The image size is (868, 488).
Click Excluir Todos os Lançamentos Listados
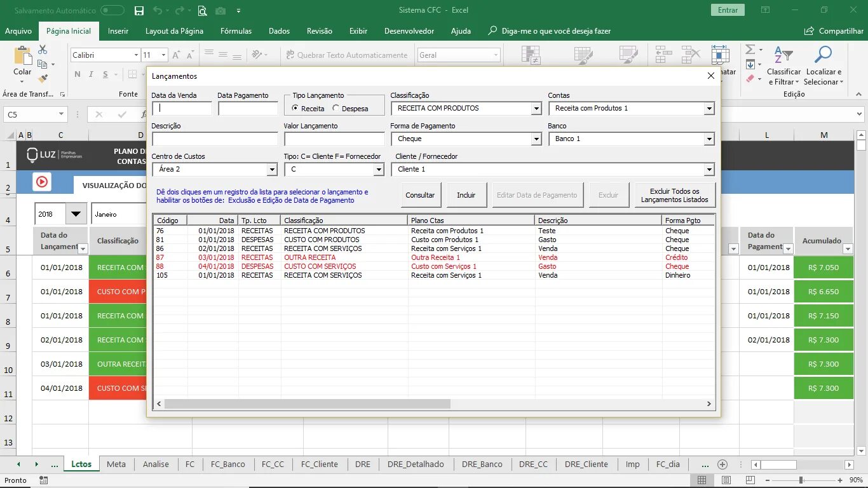pyautogui.click(x=675, y=195)
